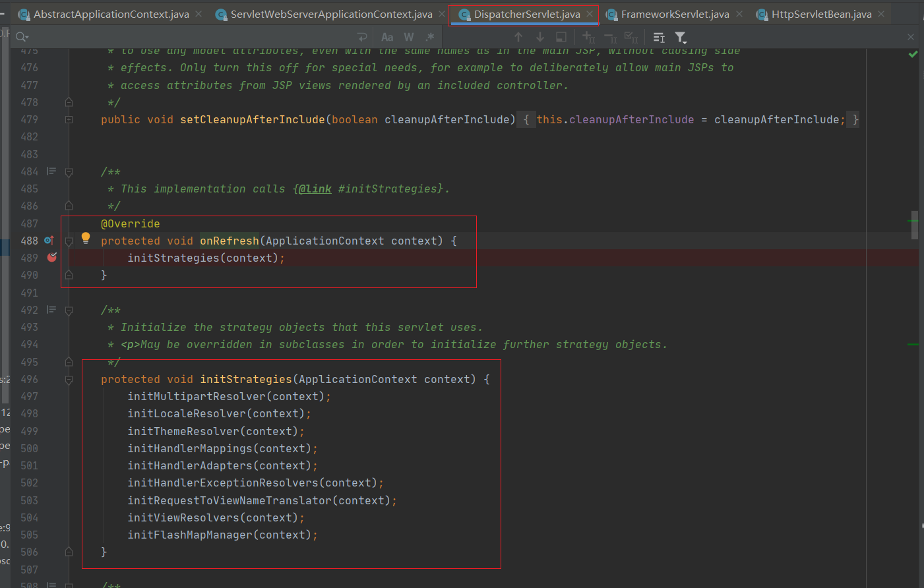The height and width of the screenshot is (588, 924).
Task: Click initRequestToViewNameTranslator(context) call
Action: (259, 500)
